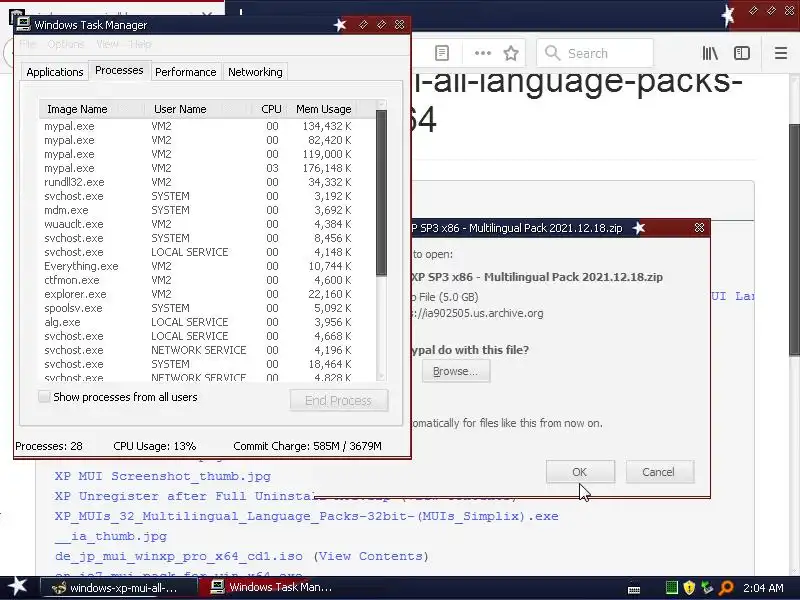Open the Options menu in Task Manager
Image resolution: width=800 pixels, height=600 pixels.
[x=66, y=44]
